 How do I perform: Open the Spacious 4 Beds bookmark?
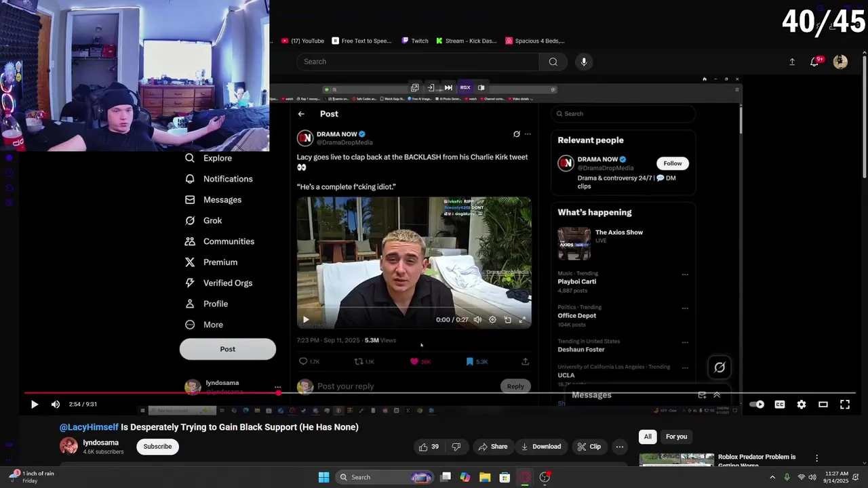[535, 41]
